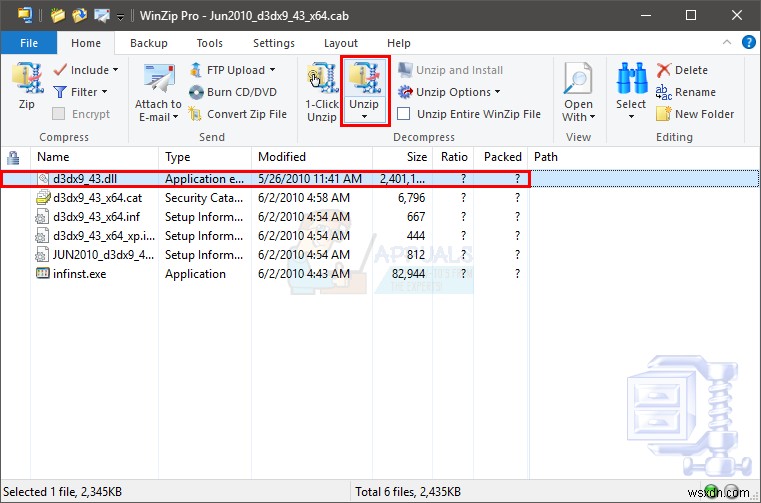Click the Include checkmark icon
The width and height of the screenshot is (761, 503).
click(x=60, y=70)
